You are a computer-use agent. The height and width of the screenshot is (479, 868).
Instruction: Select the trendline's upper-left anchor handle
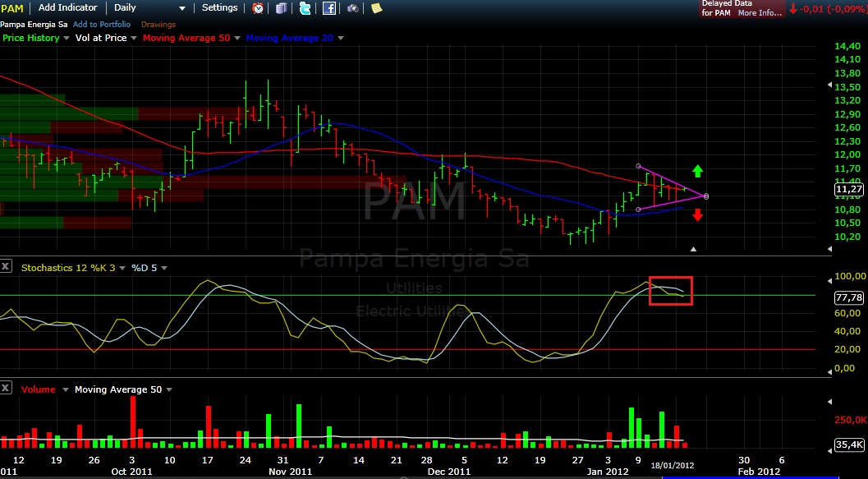coord(638,166)
